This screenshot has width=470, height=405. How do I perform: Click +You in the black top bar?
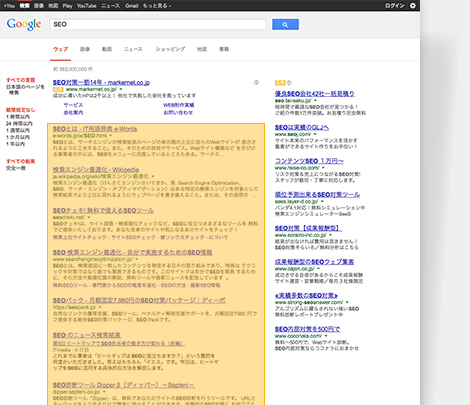click(x=9, y=6)
